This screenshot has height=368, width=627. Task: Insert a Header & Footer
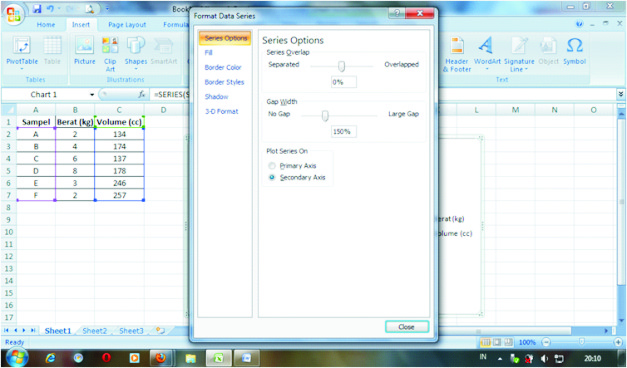coord(457,54)
